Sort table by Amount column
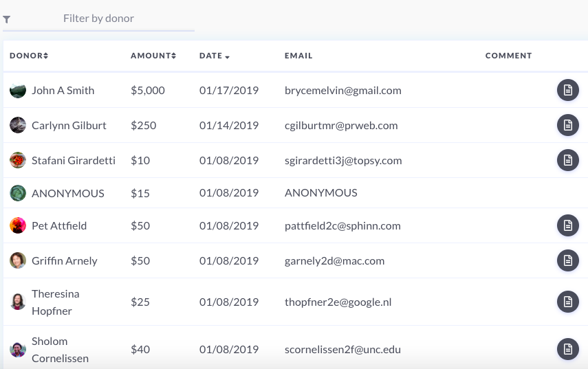Viewport: 588px width, 369px height. point(153,56)
